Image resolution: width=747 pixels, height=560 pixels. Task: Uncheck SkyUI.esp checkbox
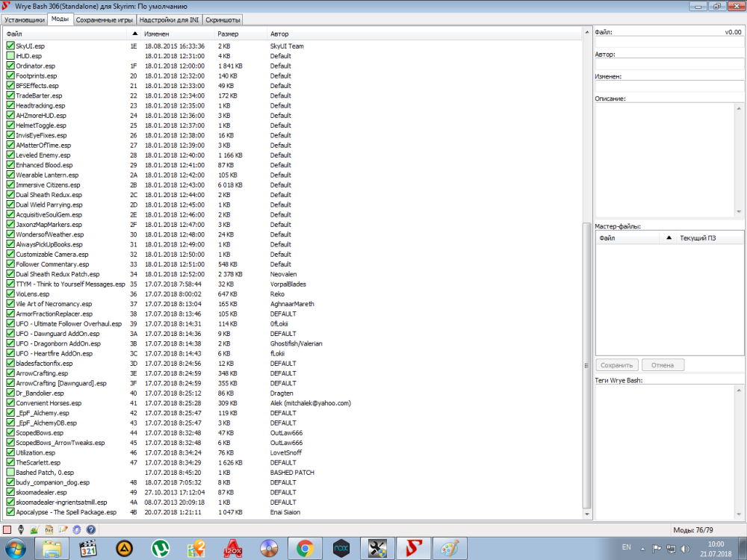[10, 46]
